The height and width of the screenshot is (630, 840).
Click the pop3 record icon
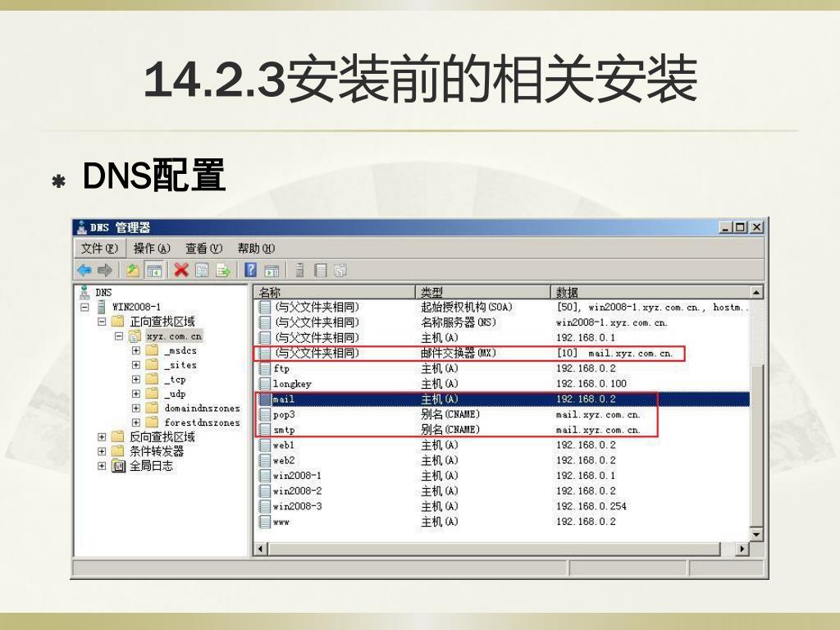tap(265, 414)
